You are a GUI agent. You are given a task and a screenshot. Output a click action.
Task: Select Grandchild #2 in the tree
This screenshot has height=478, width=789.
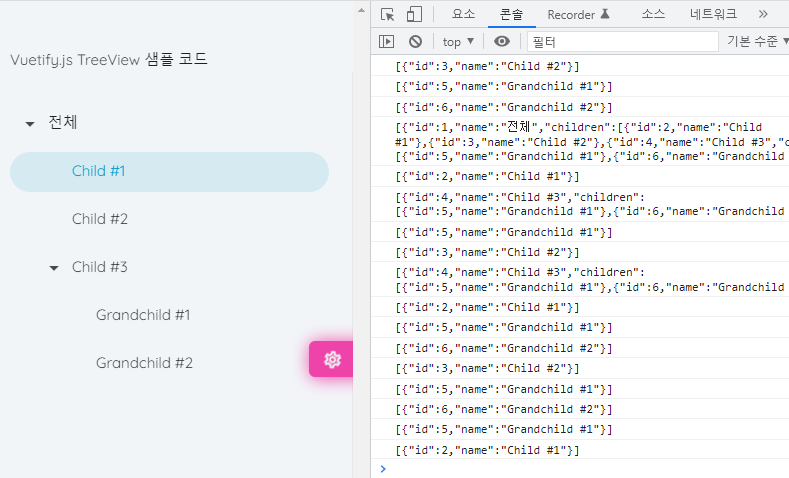pos(144,363)
